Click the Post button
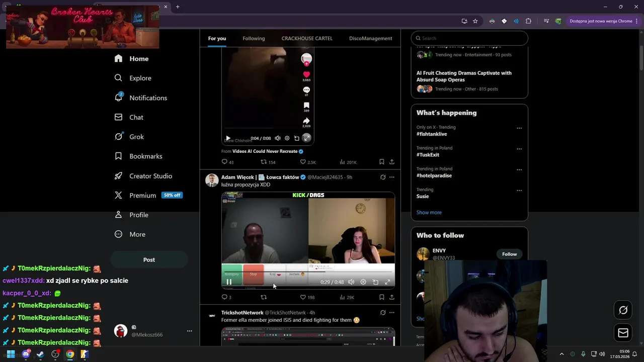The width and height of the screenshot is (644, 362). (x=149, y=260)
